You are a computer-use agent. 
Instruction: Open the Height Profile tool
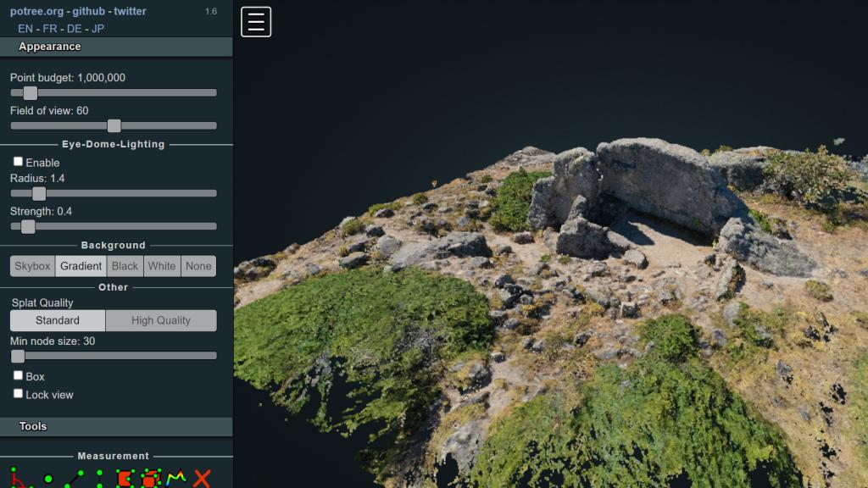[x=175, y=478]
